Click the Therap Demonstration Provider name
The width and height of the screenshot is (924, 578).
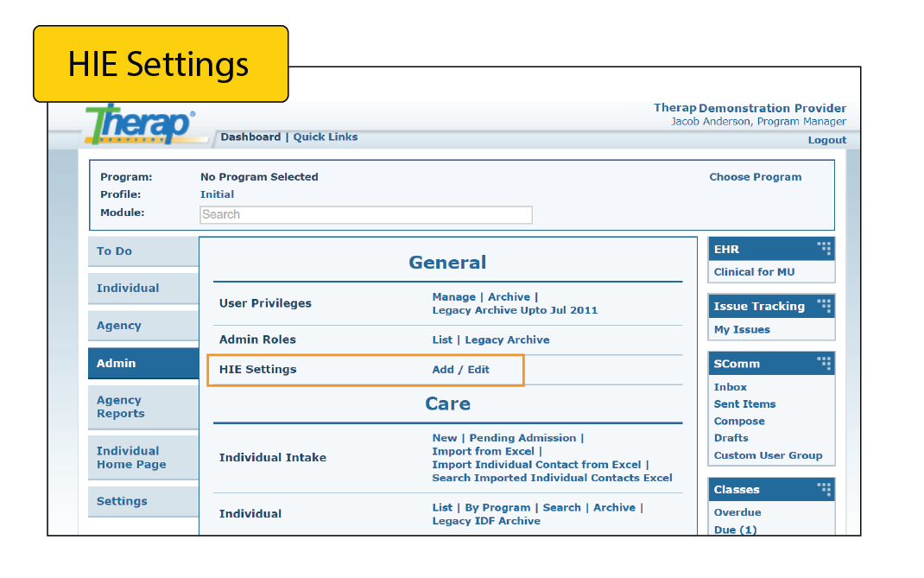coord(750,109)
